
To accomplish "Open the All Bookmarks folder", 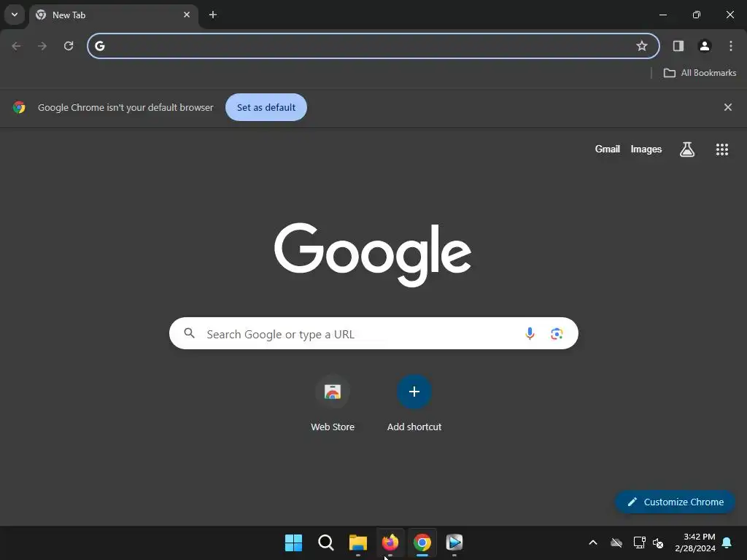I will (x=700, y=73).
